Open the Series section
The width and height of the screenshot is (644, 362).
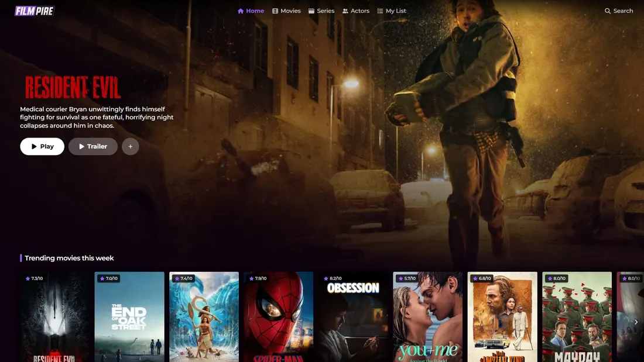pos(321,11)
